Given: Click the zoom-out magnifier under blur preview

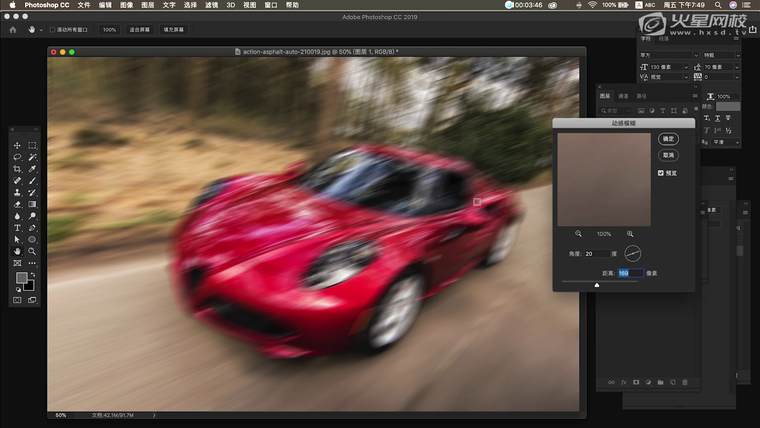Looking at the screenshot, I should click(579, 233).
